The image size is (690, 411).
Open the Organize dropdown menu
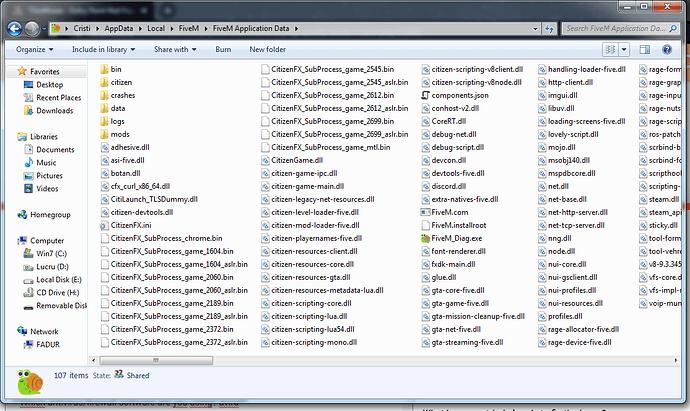tap(35, 49)
